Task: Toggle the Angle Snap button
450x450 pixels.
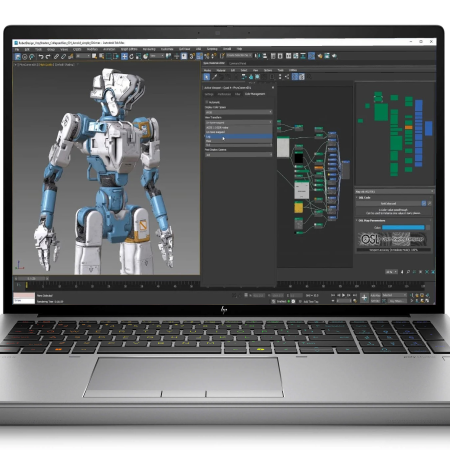Action: point(199,56)
